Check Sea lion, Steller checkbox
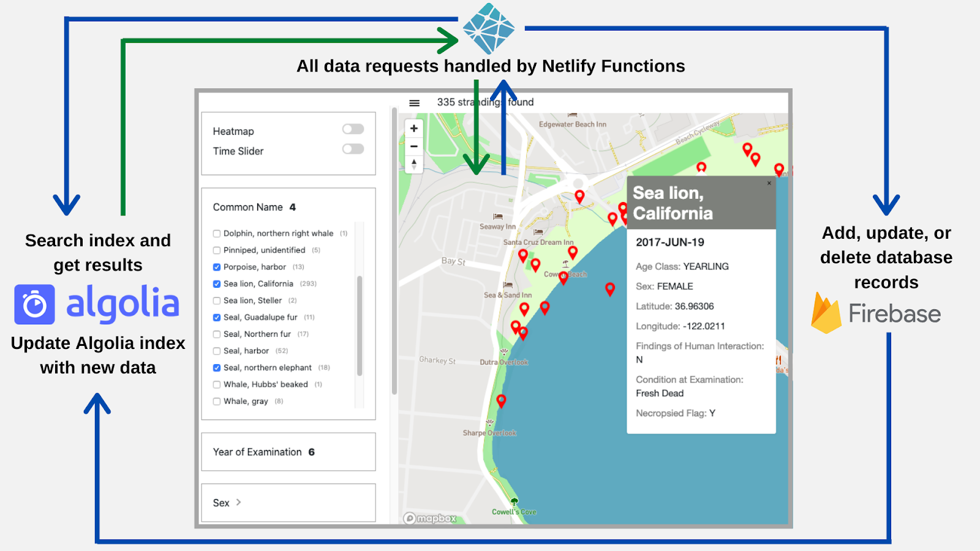Screen dimensions: 980x551 (217, 301)
